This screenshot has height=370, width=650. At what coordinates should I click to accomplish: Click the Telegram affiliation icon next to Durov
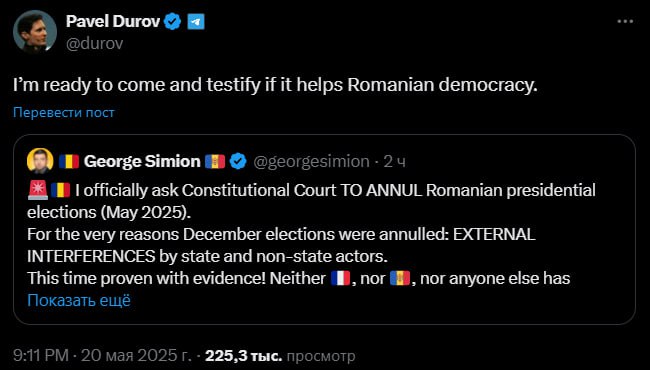tap(196, 22)
